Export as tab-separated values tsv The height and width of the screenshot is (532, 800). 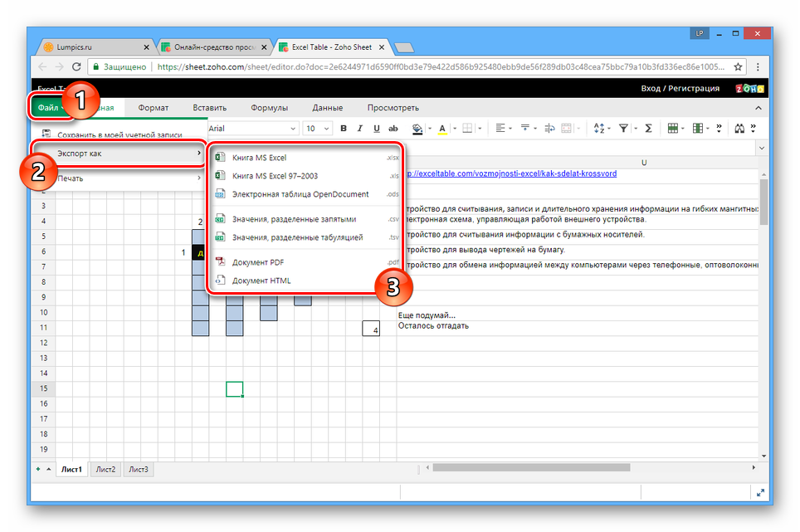click(x=306, y=237)
